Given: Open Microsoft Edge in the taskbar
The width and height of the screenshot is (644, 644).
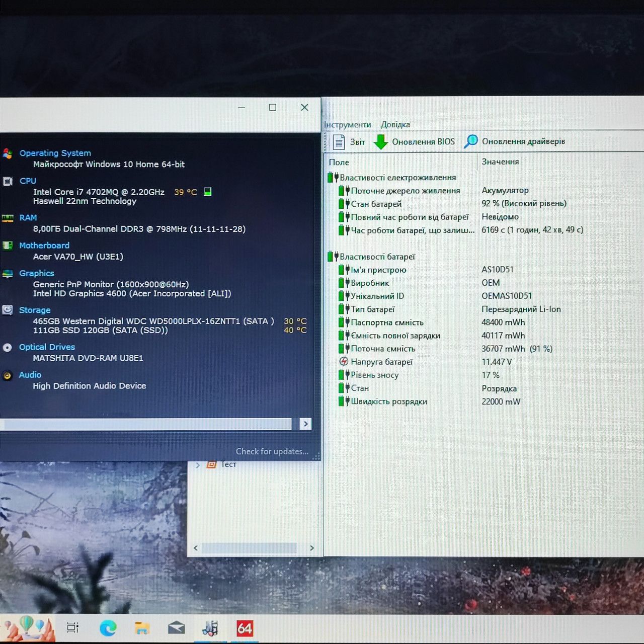Looking at the screenshot, I should (x=108, y=628).
